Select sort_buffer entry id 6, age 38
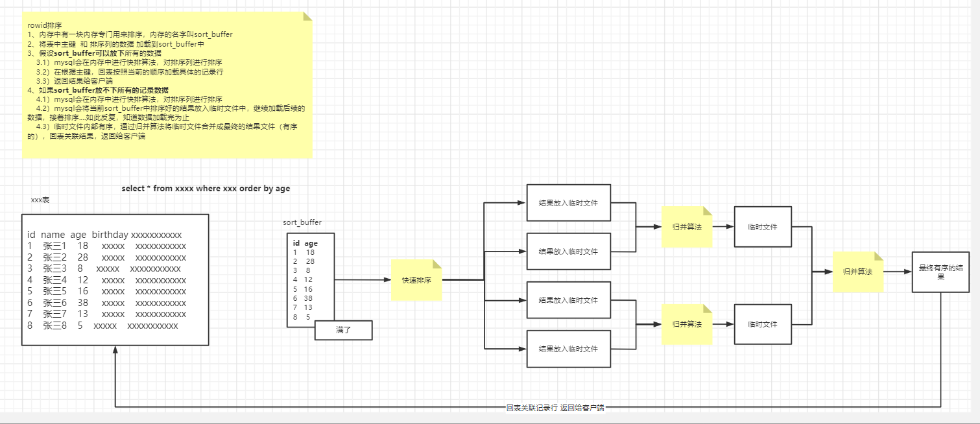The height and width of the screenshot is (424, 980). pos(303,298)
